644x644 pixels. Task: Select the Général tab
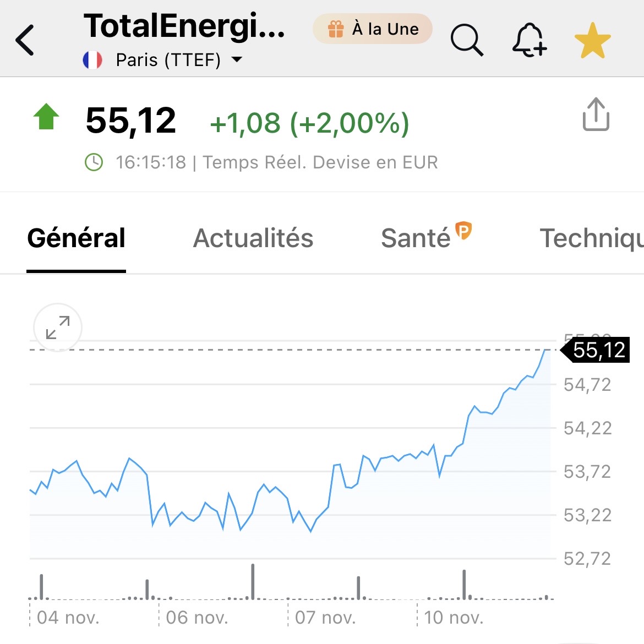coord(77,238)
